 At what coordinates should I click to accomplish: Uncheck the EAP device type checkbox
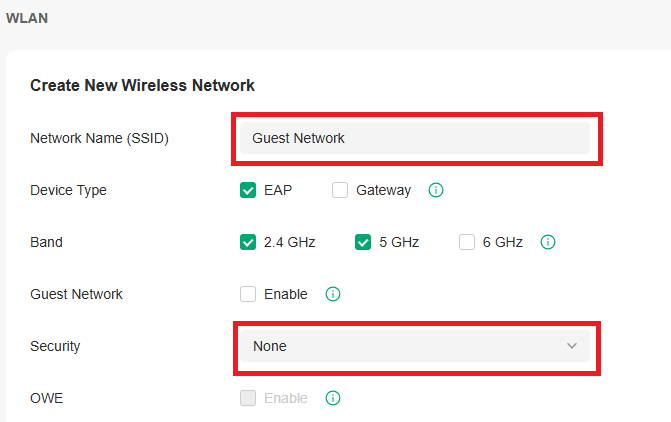[x=248, y=190]
